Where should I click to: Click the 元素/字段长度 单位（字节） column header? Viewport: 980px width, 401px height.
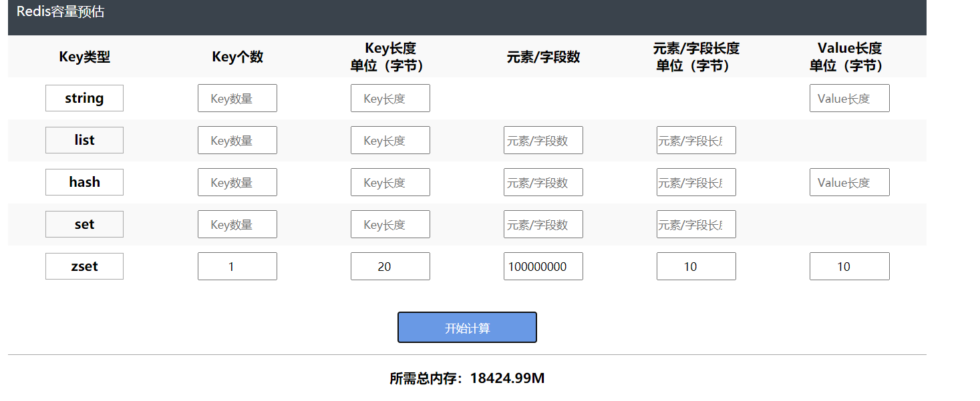696,57
